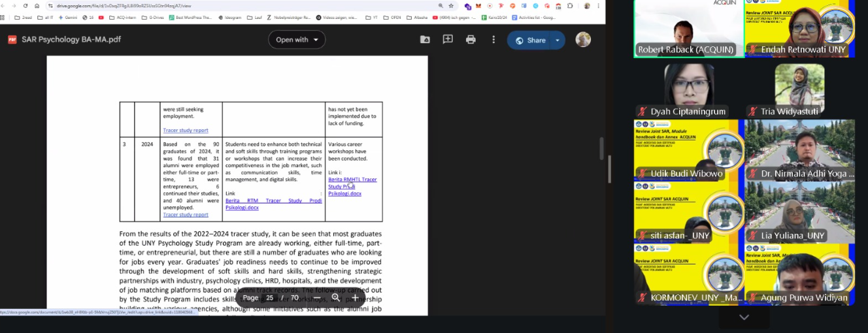Click the page number 25 field

pos(269,298)
